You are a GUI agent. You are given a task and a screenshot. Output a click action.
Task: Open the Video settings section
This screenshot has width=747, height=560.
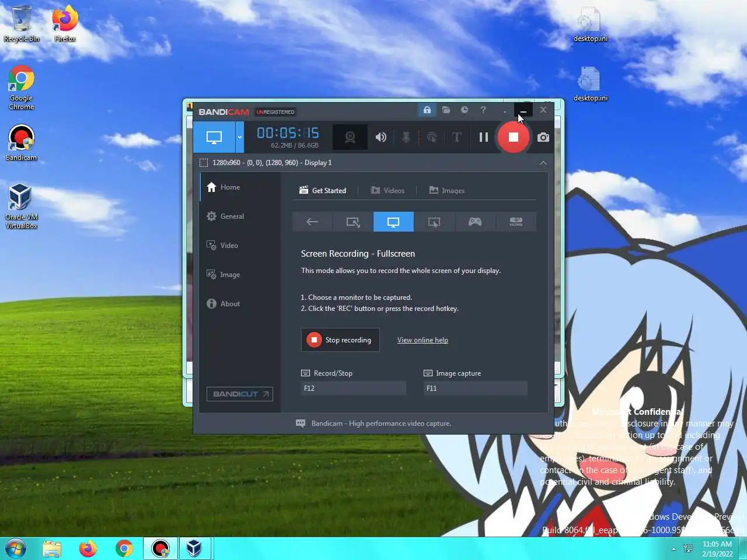coord(240,246)
